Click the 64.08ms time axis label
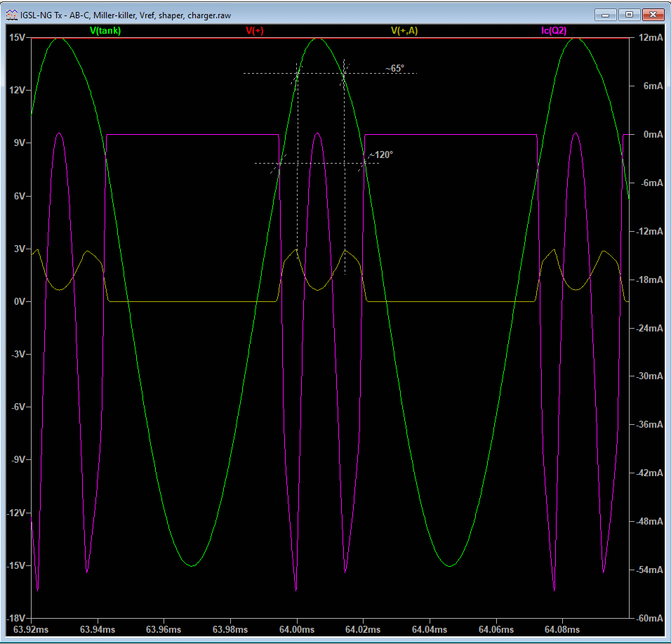This screenshot has width=671, height=644. click(x=562, y=630)
